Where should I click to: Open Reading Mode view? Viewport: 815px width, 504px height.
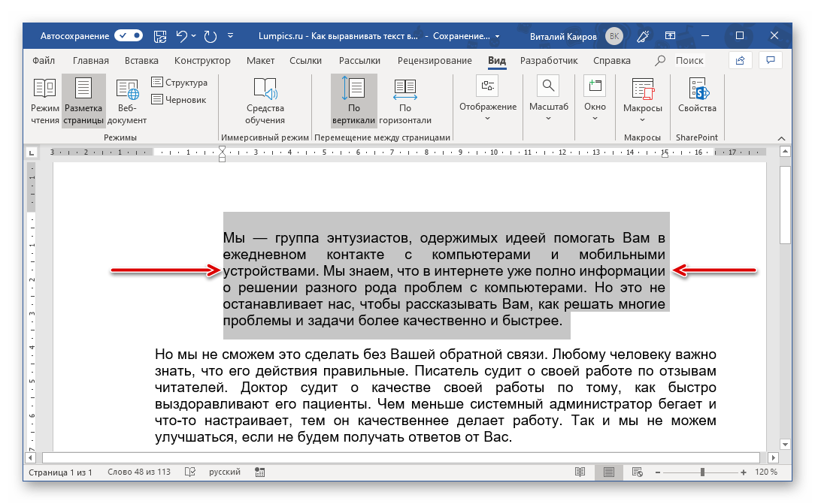45,101
